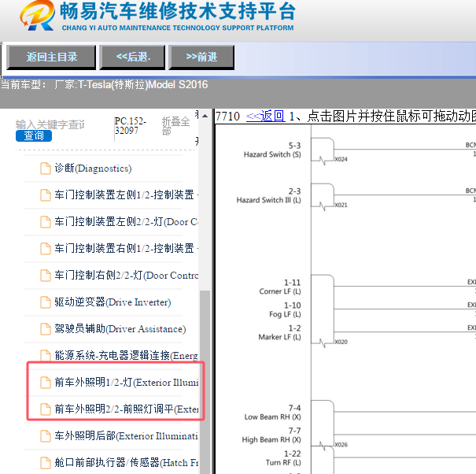This screenshot has width=476, height=474.
Task: Click connector X024 label in diagram
Action: click(341, 159)
